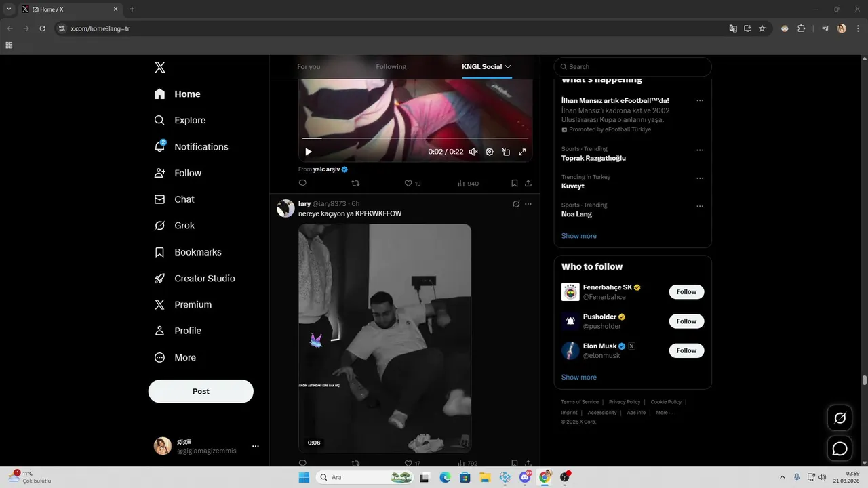Open more options for the Toprak Razgatlıoğlu trend
Screen dimensions: 868x488
point(700,150)
